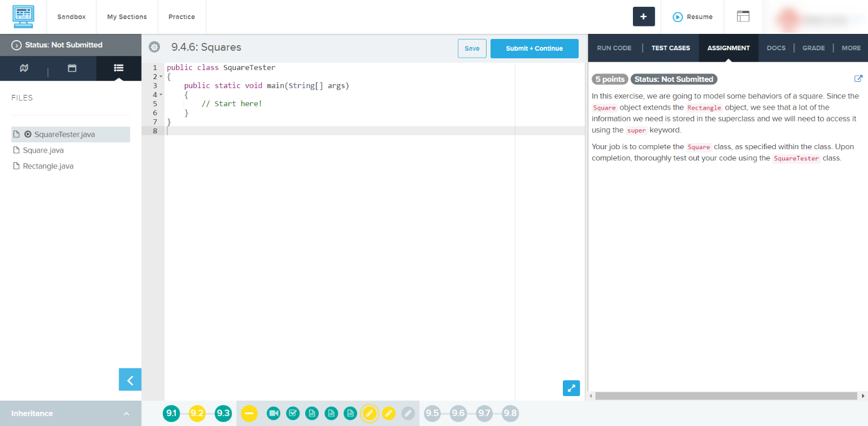
Task: Switch to the calendar sidebar tab
Action: pos(72,68)
